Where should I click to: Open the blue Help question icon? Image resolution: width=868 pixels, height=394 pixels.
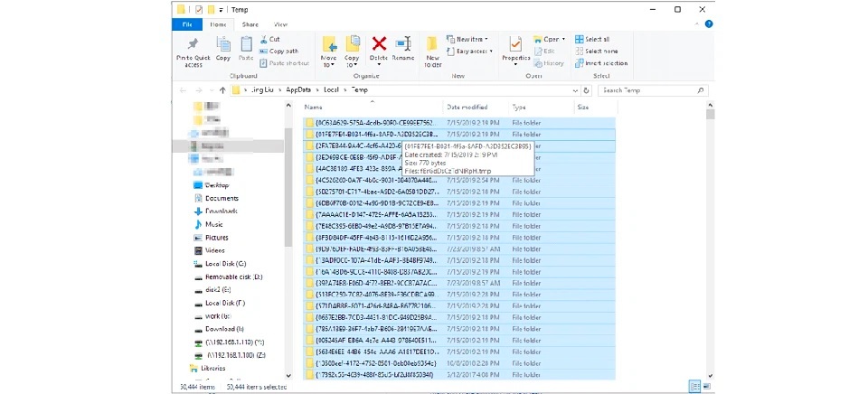click(709, 24)
